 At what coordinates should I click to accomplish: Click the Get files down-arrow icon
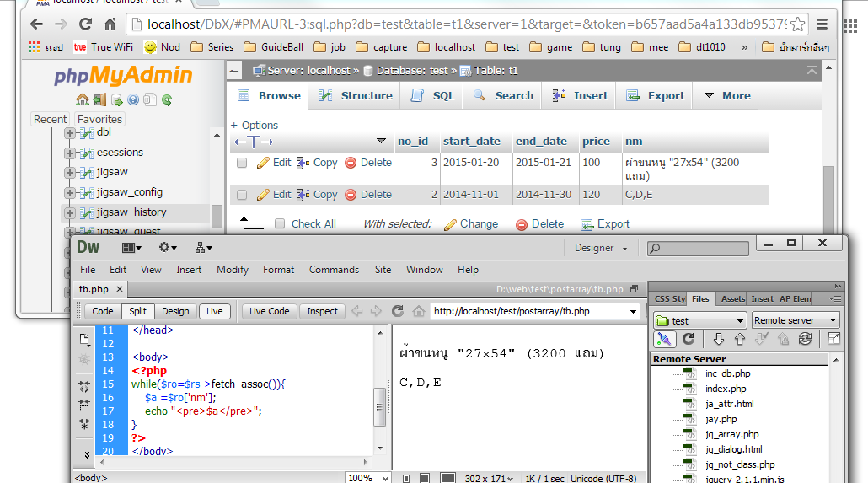tap(718, 339)
